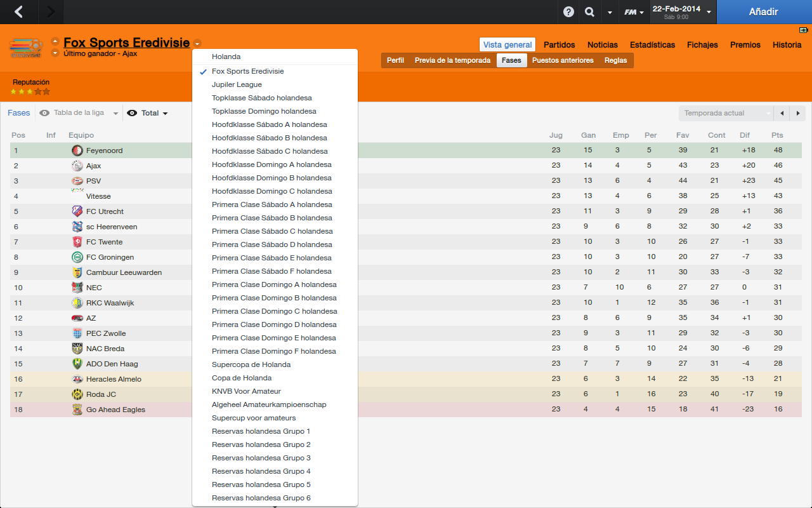The height and width of the screenshot is (508, 812).
Task: Go to previous season arrow button
Action: [782, 113]
